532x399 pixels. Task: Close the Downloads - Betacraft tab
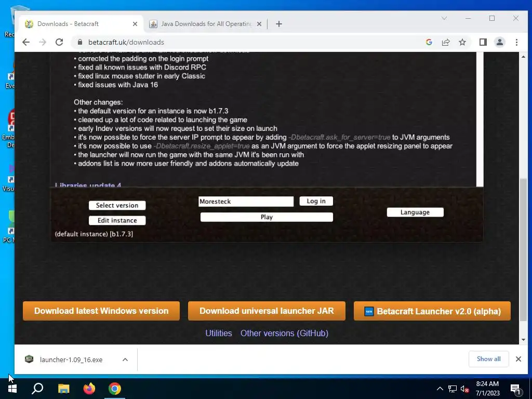[x=135, y=24]
